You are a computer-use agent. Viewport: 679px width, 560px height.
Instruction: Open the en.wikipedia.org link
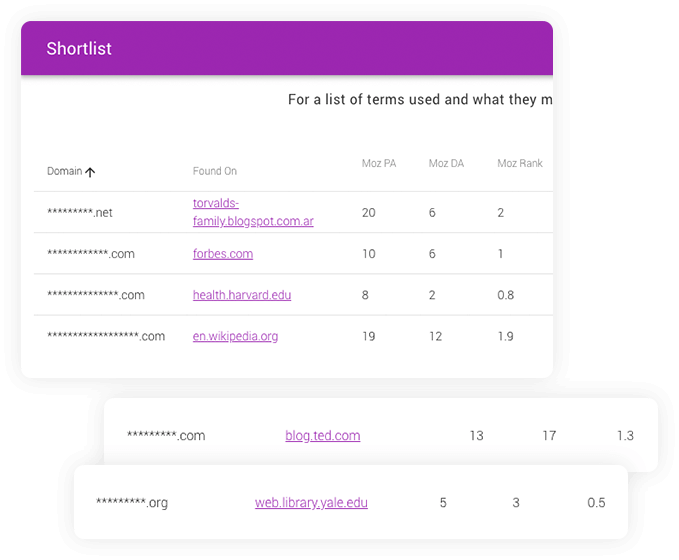(x=235, y=336)
